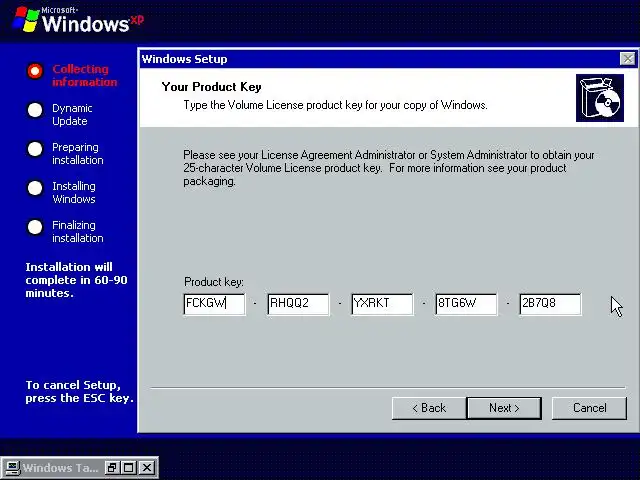Focus the second product key field RHQQ2
640x480 pixels.
pos(298,304)
